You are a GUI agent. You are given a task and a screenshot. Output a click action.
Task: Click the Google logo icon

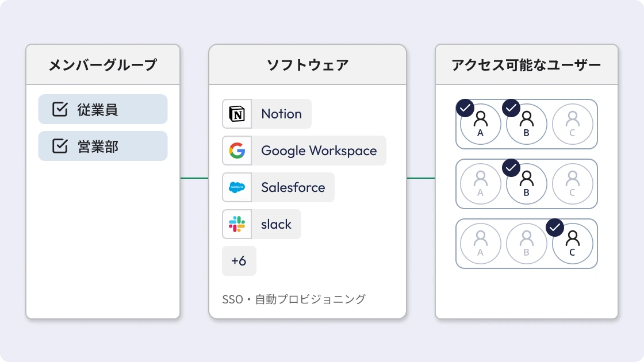pyautogui.click(x=237, y=151)
